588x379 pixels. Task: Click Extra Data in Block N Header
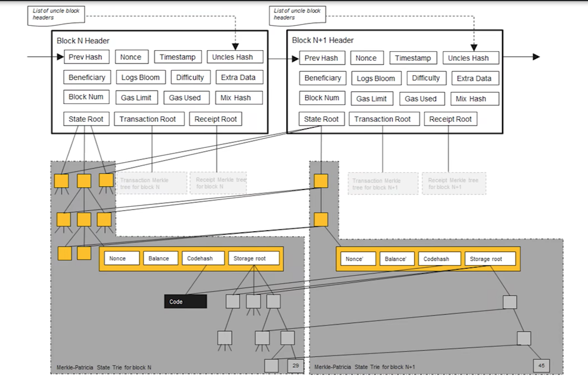click(x=239, y=77)
